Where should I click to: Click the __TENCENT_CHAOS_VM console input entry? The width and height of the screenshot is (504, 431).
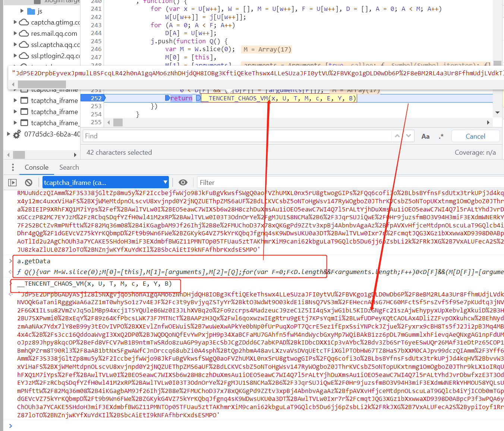point(94,284)
